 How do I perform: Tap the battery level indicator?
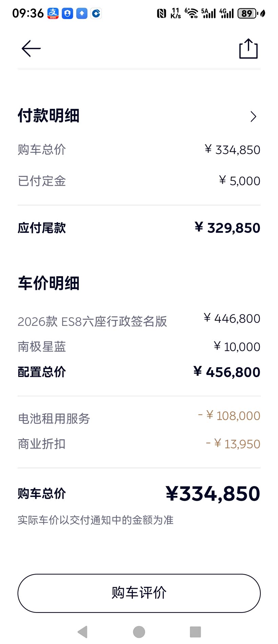click(247, 14)
